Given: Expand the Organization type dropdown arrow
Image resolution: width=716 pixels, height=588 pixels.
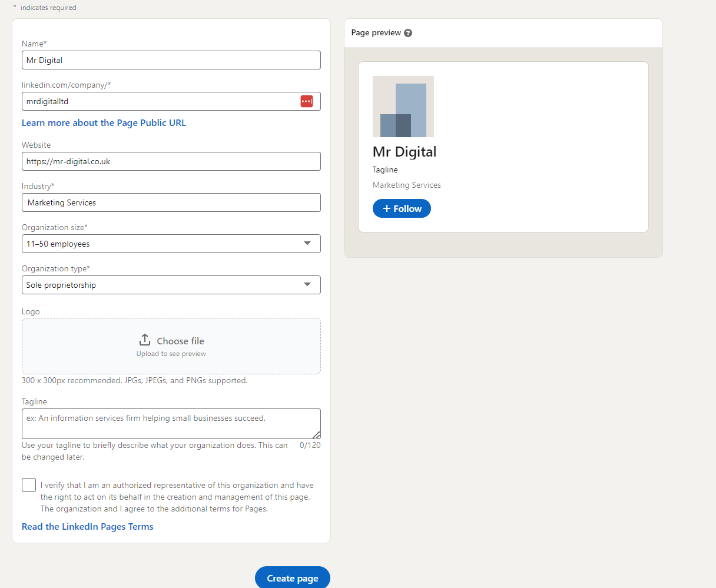Looking at the screenshot, I should (x=307, y=285).
